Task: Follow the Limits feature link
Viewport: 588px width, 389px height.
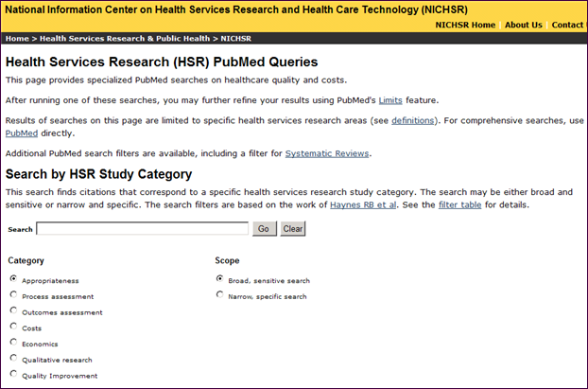Action: click(x=390, y=100)
